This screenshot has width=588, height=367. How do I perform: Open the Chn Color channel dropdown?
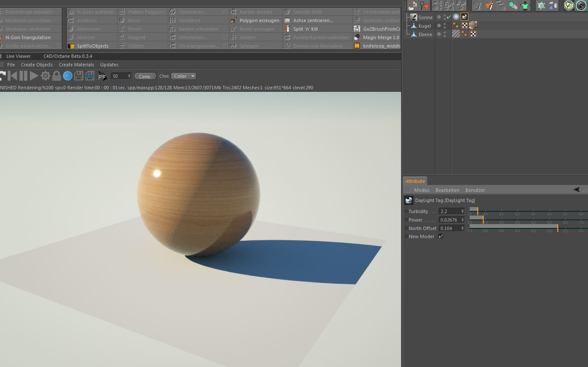click(x=184, y=76)
